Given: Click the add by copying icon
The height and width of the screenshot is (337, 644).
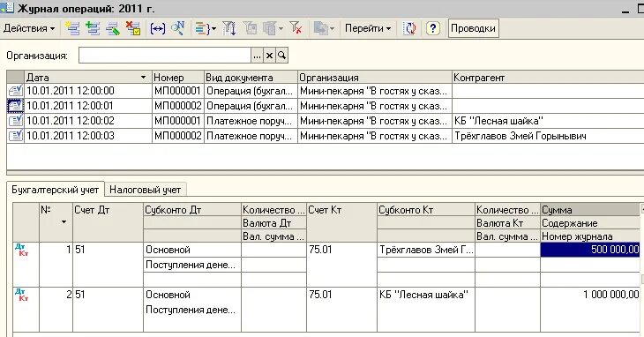Looking at the screenshot, I should (x=93, y=28).
